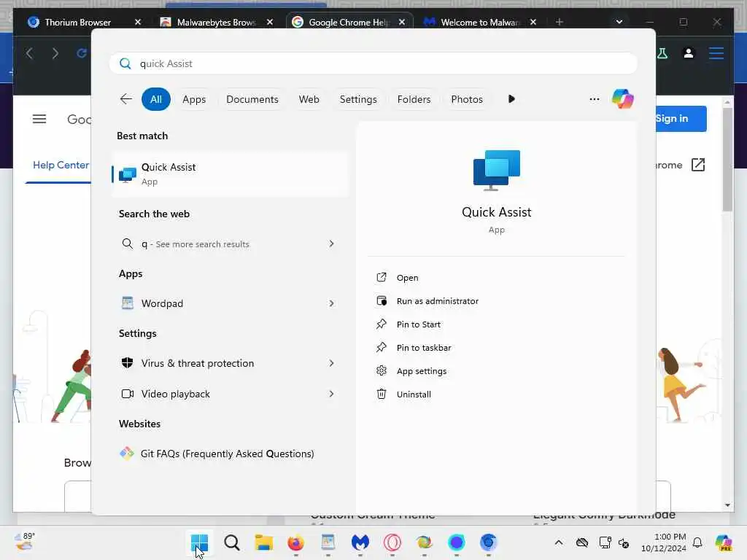Open File Explorer from taskbar
Screen dimensions: 747x560
point(263,542)
